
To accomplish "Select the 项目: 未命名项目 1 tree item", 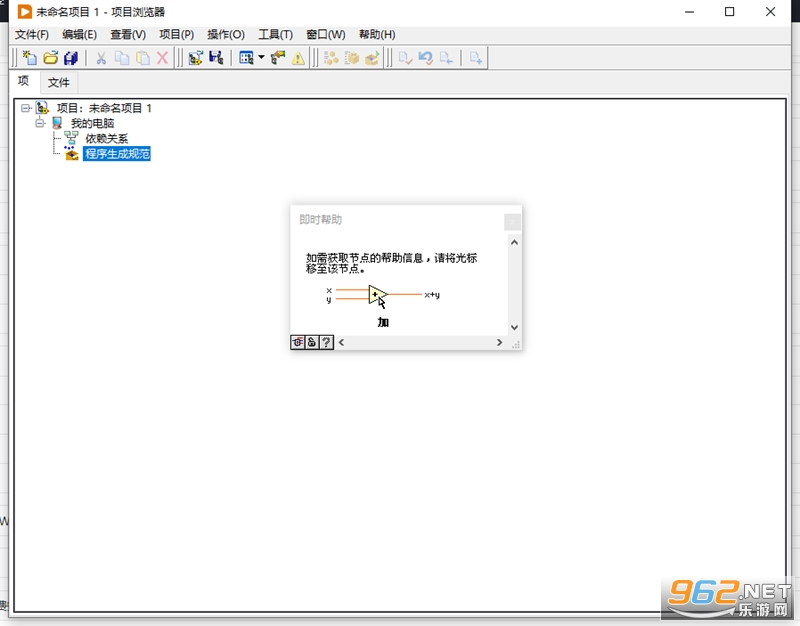I will coord(104,108).
